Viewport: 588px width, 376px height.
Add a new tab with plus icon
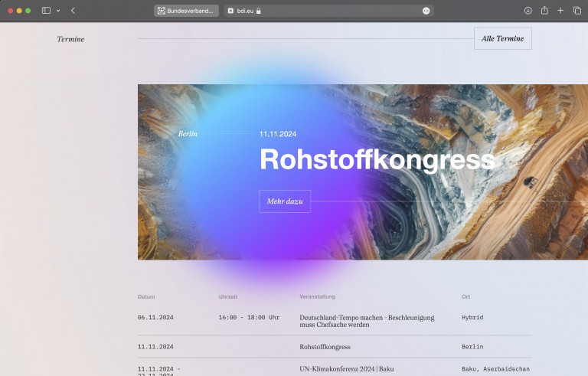[560, 11]
